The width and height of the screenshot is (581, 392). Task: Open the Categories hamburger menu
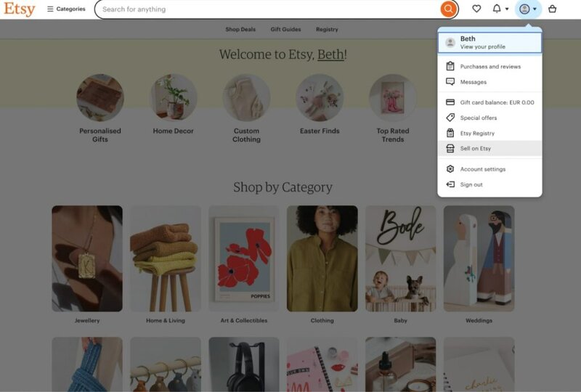66,9
